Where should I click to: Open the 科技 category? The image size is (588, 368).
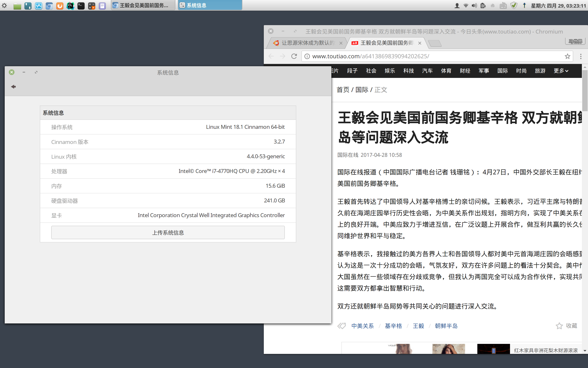[x=409, y=71]
